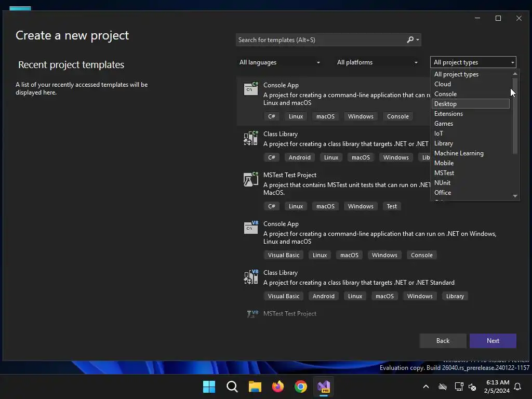Click the OneDrive cloud tray icon
Image resolution: width=532 pixels, height=399 pixels.
coord(443,387)
